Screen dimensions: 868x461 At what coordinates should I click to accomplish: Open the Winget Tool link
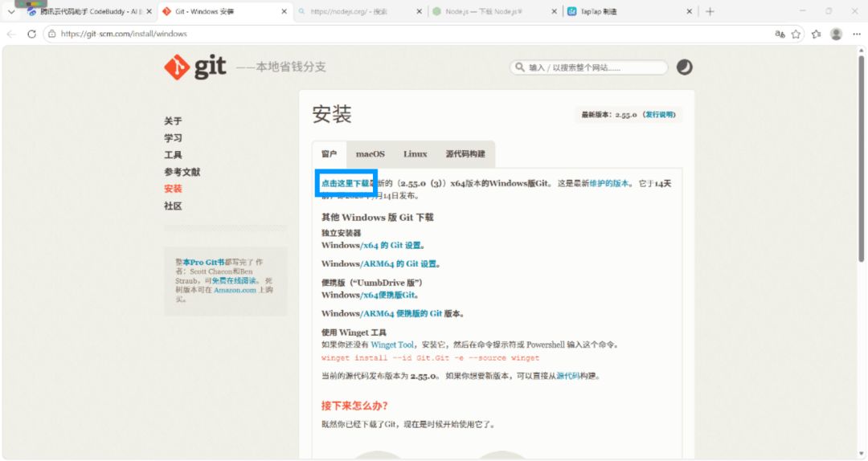click(392, 345)
